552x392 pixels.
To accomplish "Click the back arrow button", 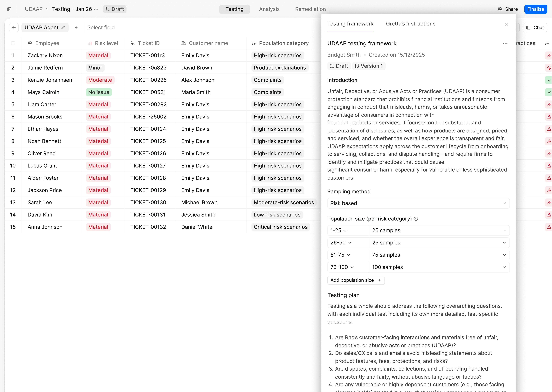I will coord(14,28).
